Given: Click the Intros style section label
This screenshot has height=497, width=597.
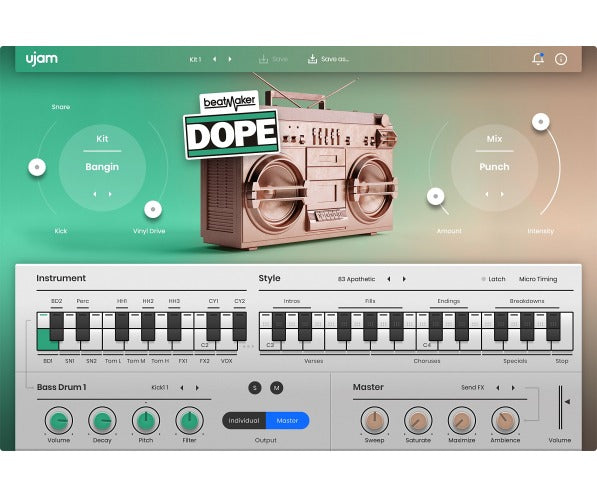Looking at the screenshot, I should [292, 301].
